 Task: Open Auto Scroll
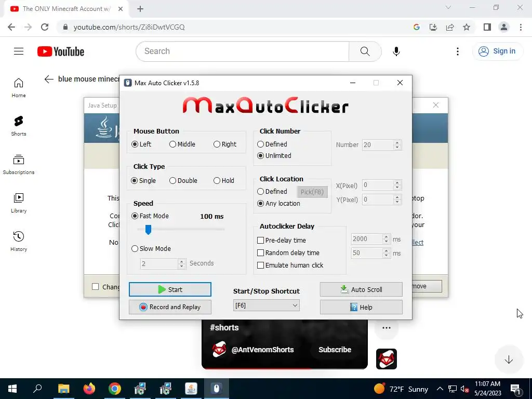click(361, 289)
